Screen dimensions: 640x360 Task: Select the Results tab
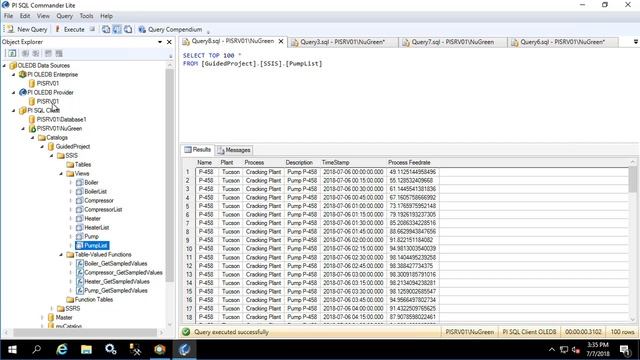tap(198, 150)
